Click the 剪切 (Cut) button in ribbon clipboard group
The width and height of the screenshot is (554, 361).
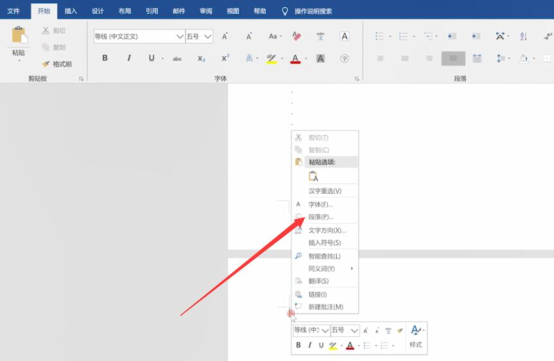pyautogui.click(x=54, y=31)
